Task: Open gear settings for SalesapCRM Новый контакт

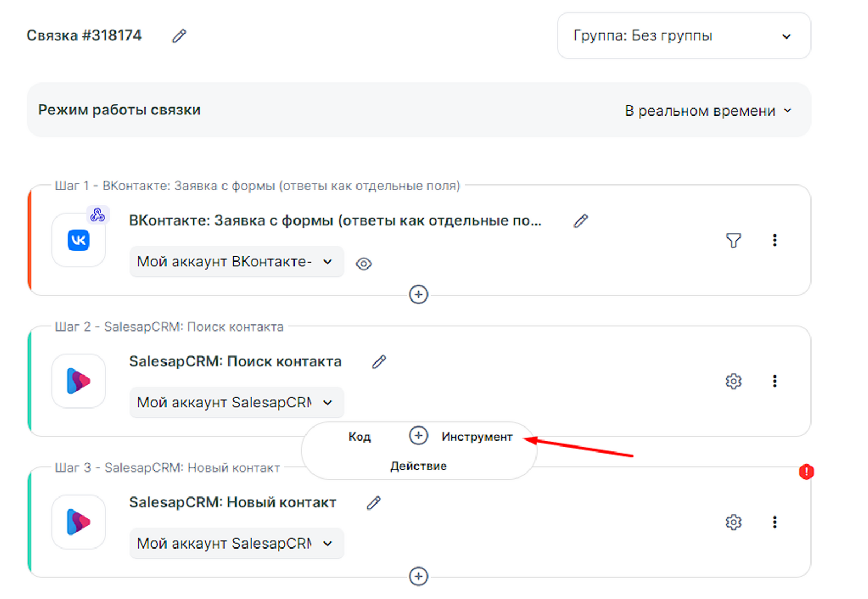Action: coord(733,522)
